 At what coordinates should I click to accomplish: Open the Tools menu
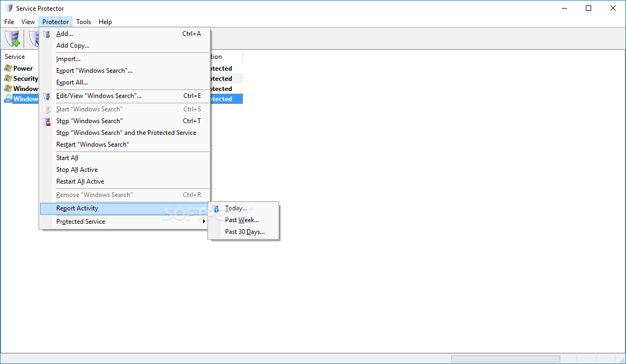point(84,22)
